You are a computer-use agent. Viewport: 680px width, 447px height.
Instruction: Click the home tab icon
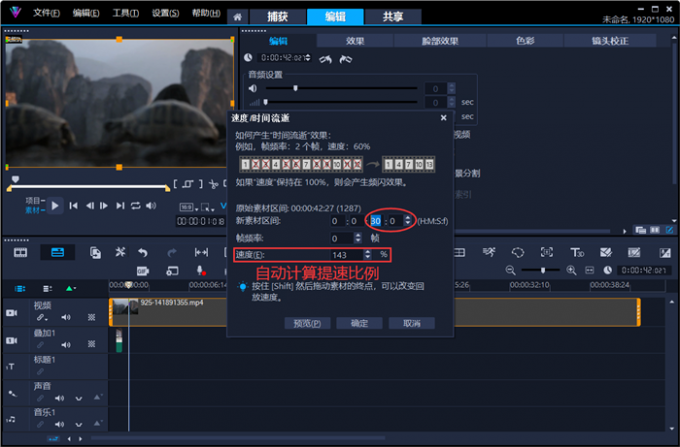click(237, 17)
